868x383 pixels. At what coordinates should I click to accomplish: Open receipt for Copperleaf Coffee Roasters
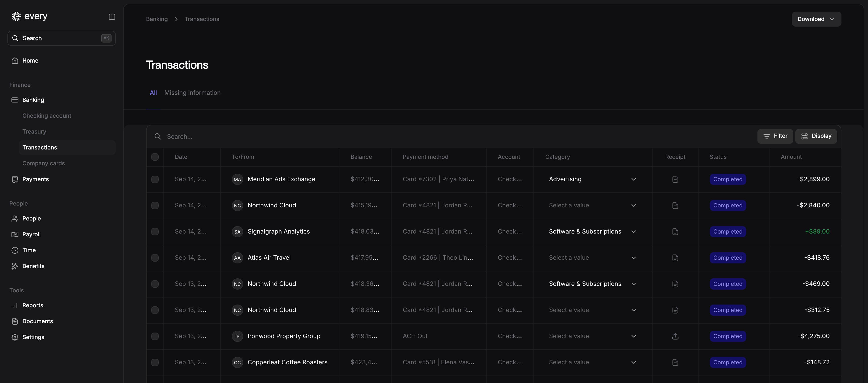pos(675,362)
